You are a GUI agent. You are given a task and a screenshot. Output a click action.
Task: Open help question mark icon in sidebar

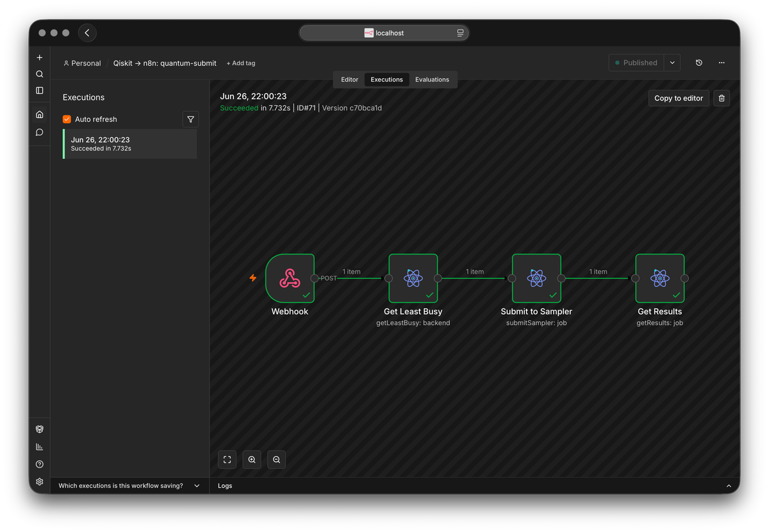click(40, 464)
